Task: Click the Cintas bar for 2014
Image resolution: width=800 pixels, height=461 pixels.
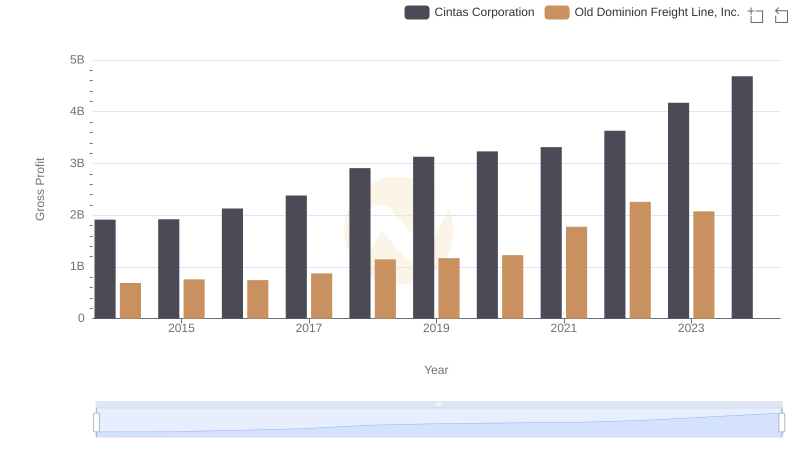Action: [105, 269]
